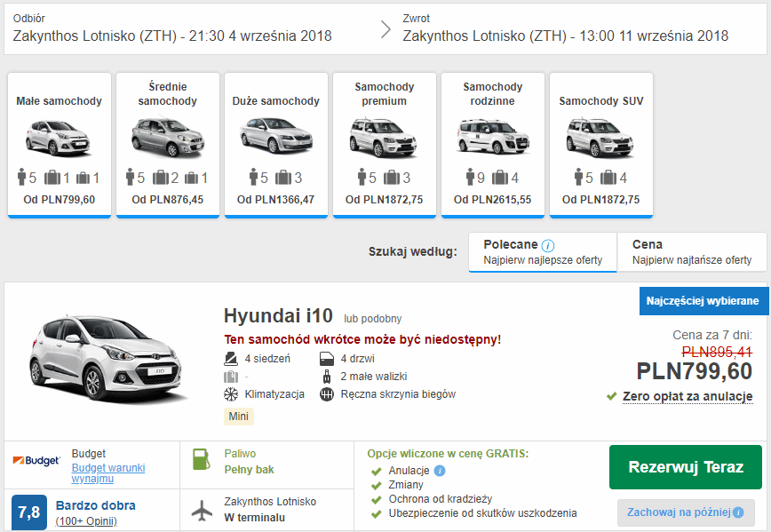This screenshot has height=532, width=771.
Task: Click the airplane location icon
Action: click(203, 510)
